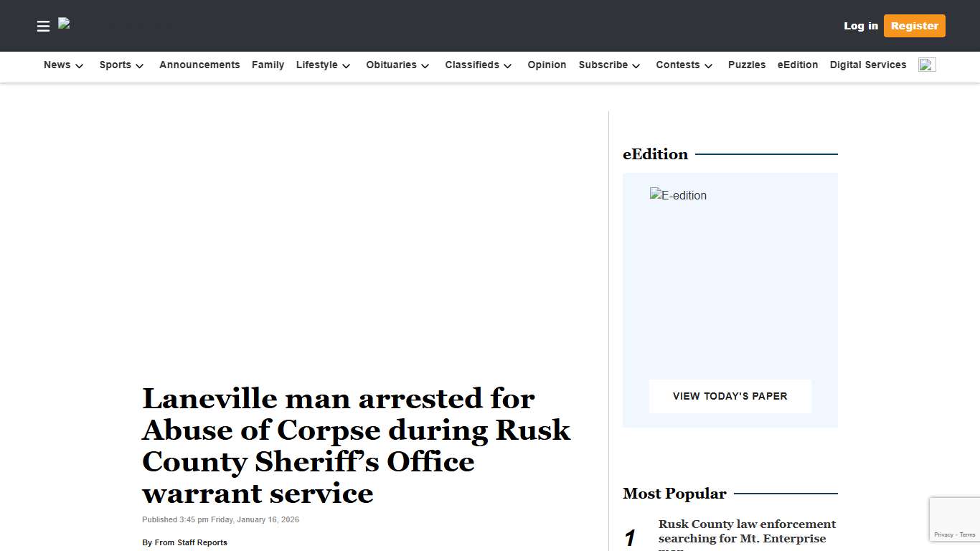The image size is (980, 551).
Task: Go to the Opinion section
Action: (547, 65)
